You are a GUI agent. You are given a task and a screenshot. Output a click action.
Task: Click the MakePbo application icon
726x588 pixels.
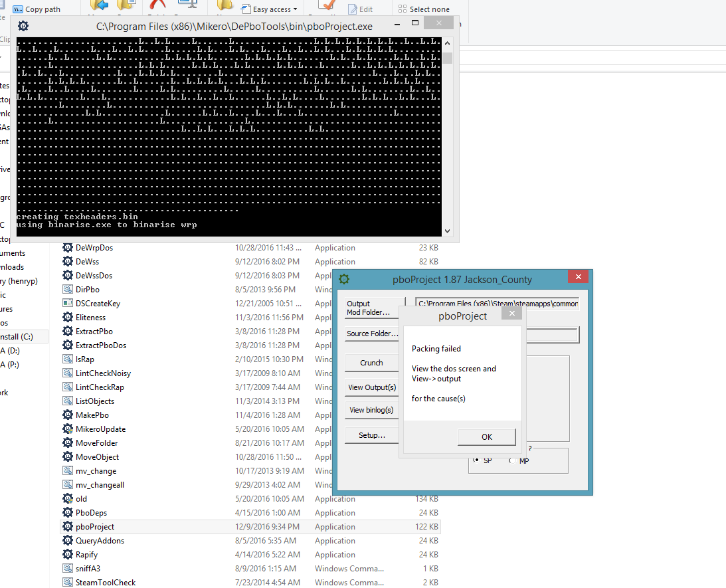pos(68,415)
